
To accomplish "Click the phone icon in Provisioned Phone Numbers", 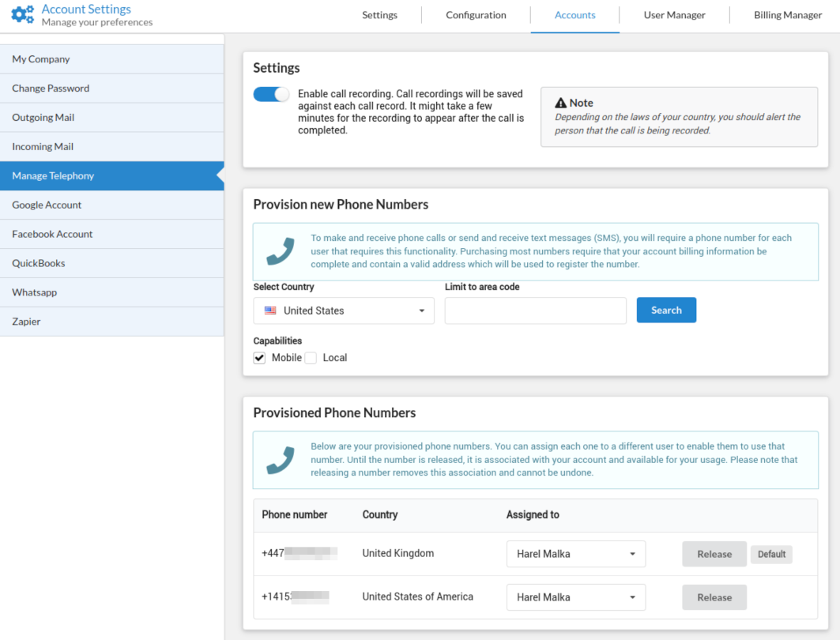I will [280, 460].
